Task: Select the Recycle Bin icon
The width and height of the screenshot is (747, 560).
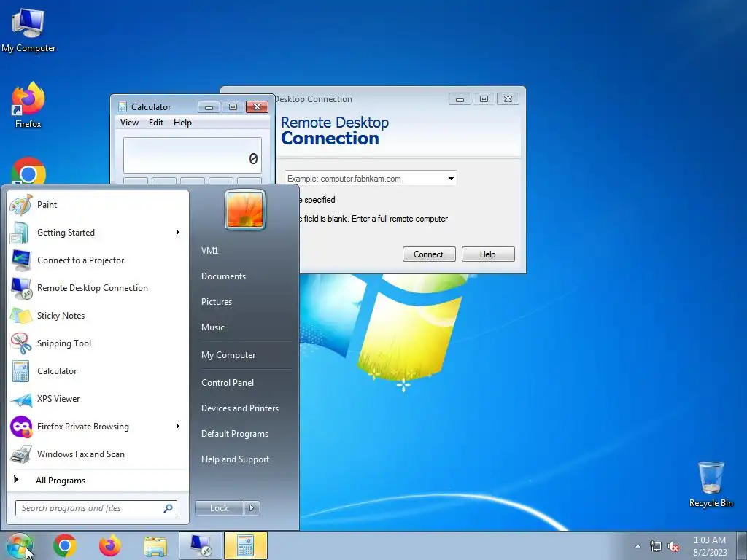Action: pyautogui.click(x=711, y=484)
